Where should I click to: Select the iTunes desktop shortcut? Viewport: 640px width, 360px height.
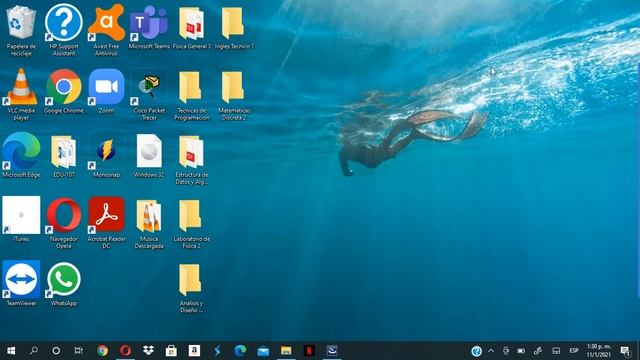click(x=21, y=220)
